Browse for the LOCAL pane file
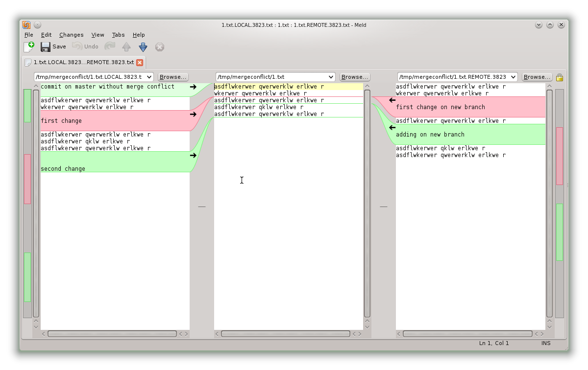This screenshot has height=370, width=588. pos(173,77)
